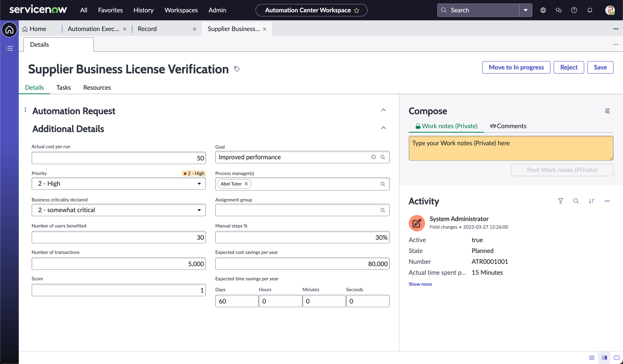Open the Comments tab in Compose
This screenshot has height=364, width=623.
[508, 126]
